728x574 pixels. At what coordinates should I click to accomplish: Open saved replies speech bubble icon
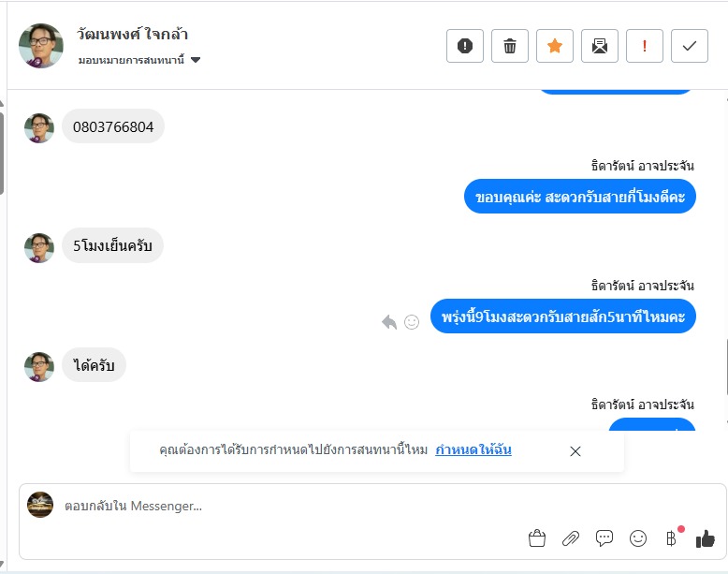point(604,538)
